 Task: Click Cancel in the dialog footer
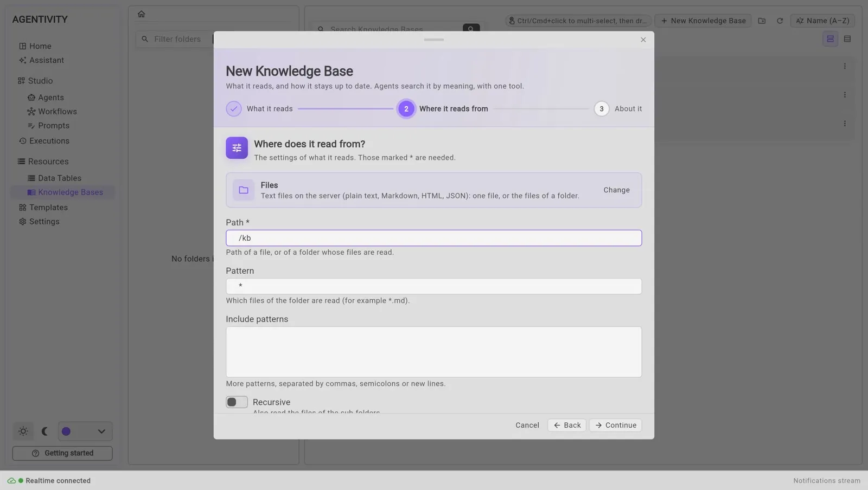[527, 425]
